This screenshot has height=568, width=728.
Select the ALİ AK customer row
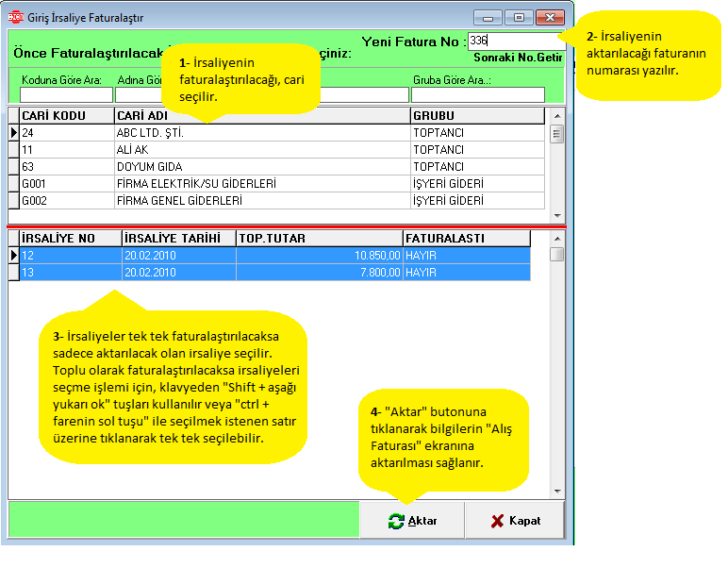tap(261, 150)
